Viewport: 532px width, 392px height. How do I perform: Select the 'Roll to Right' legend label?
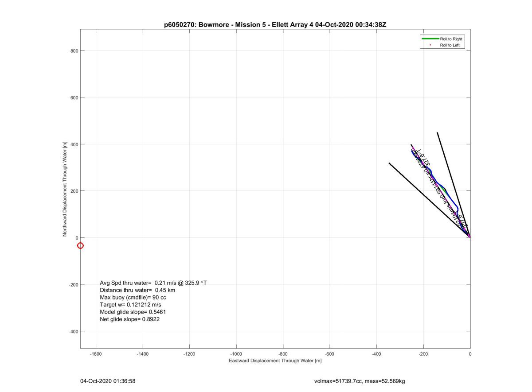[451, 39]
